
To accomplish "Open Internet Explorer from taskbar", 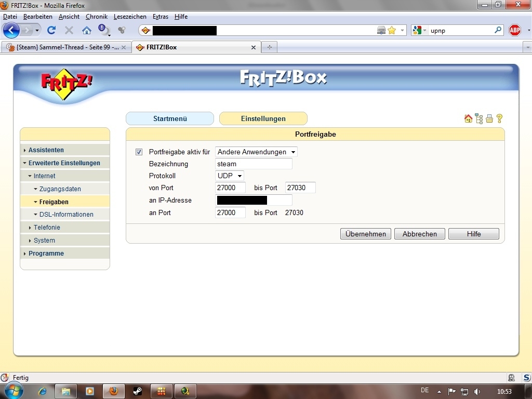I will (x=43, y=391).
